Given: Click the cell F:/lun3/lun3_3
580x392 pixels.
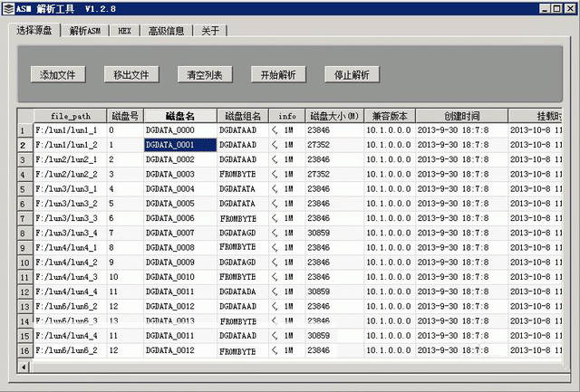Looking at the screenshot, I should [x=71, y=218].
